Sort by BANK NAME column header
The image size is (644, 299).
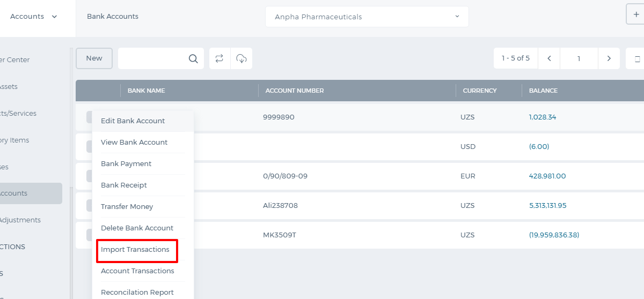[x=146, y=91]
